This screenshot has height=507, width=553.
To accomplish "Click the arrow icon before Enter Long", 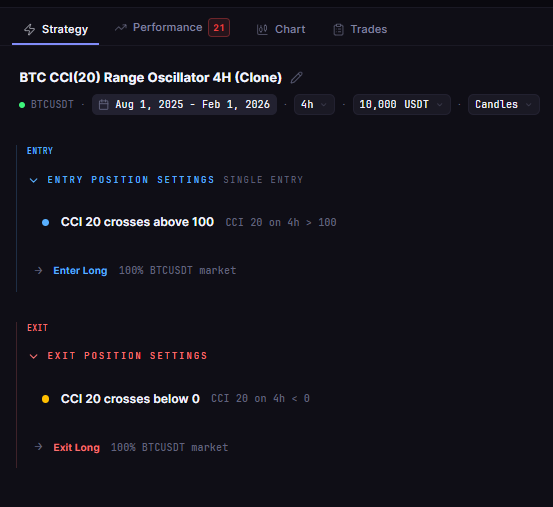I will coord(38,270).
